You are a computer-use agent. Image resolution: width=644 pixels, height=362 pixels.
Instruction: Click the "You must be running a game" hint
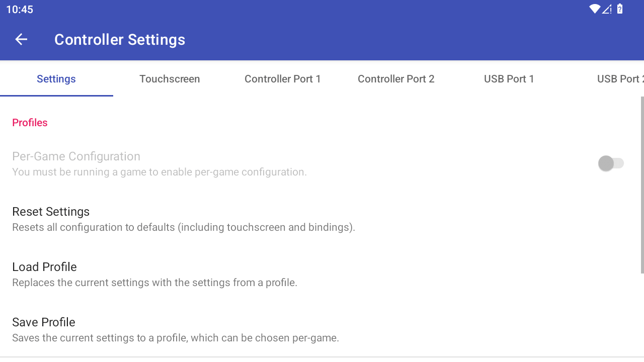click(x=159, y=172)
